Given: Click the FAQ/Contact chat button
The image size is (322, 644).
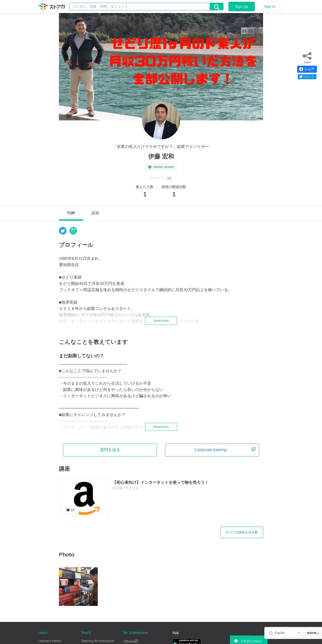Looking at the screenshot, I should tap(249, 640).
